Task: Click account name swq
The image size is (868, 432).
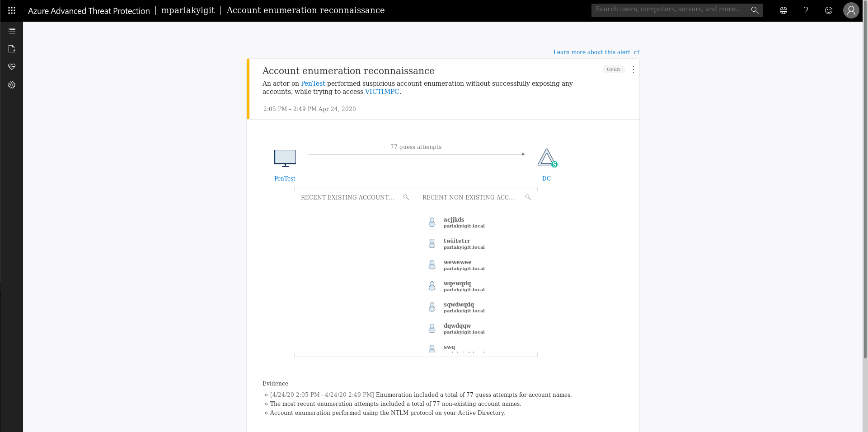Action: coord(449,347)
